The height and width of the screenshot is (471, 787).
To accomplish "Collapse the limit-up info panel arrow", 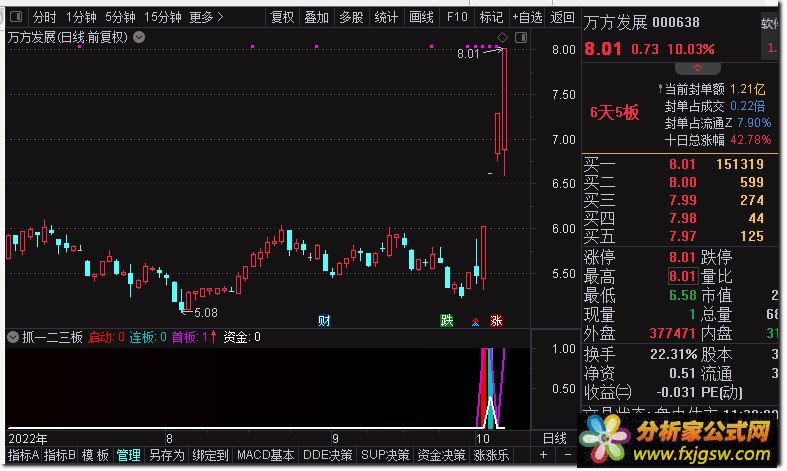I will pyautogui.click(x=698, y=68).
